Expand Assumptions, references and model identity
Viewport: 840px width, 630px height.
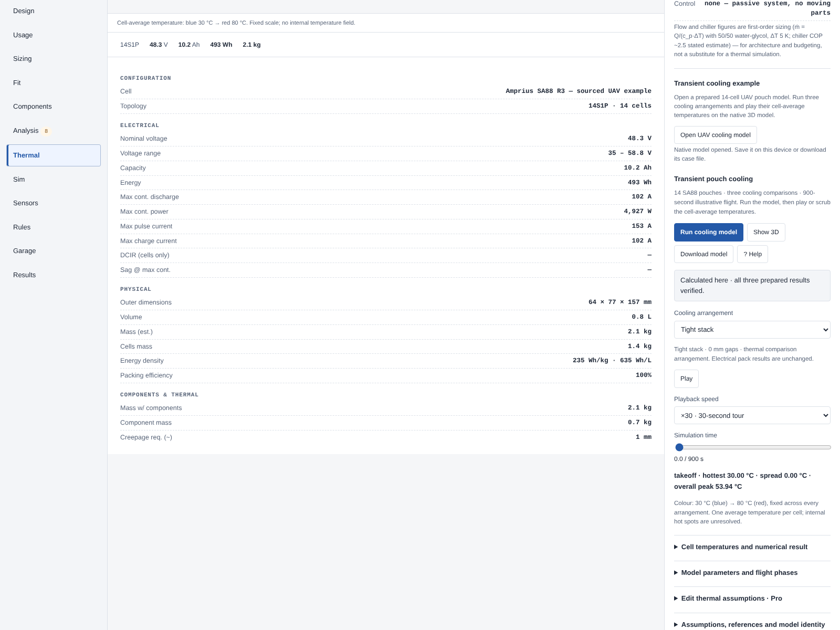point(752,625)
